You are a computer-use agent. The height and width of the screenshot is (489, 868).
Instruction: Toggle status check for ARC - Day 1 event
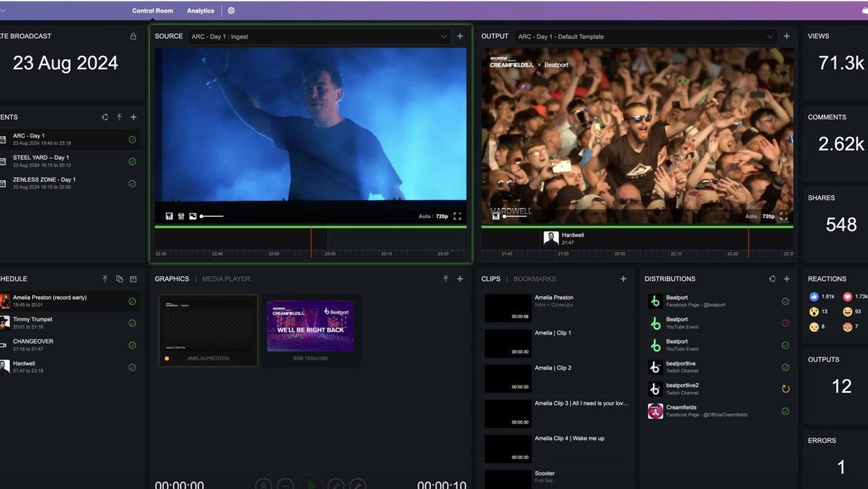point(132,140)
